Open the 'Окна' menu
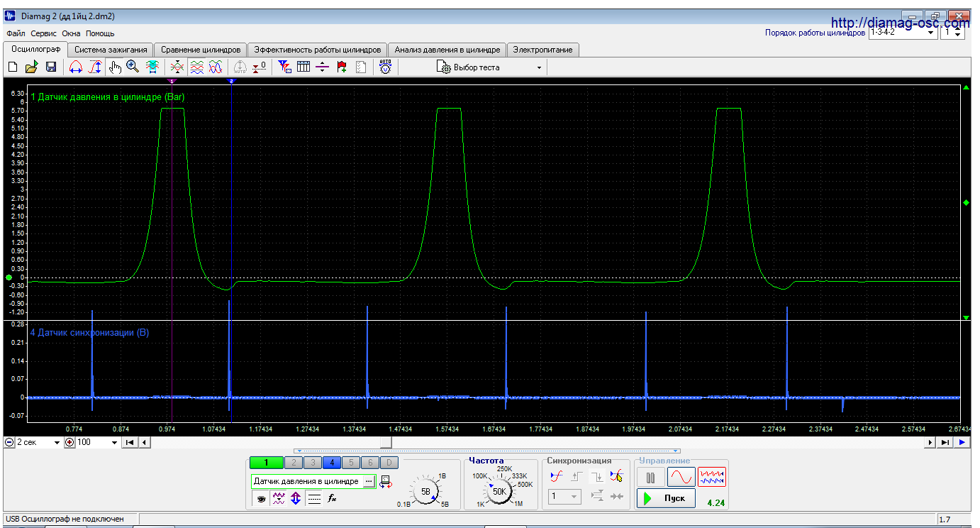This screenshot has width=980, height=528. coord(71,33)
